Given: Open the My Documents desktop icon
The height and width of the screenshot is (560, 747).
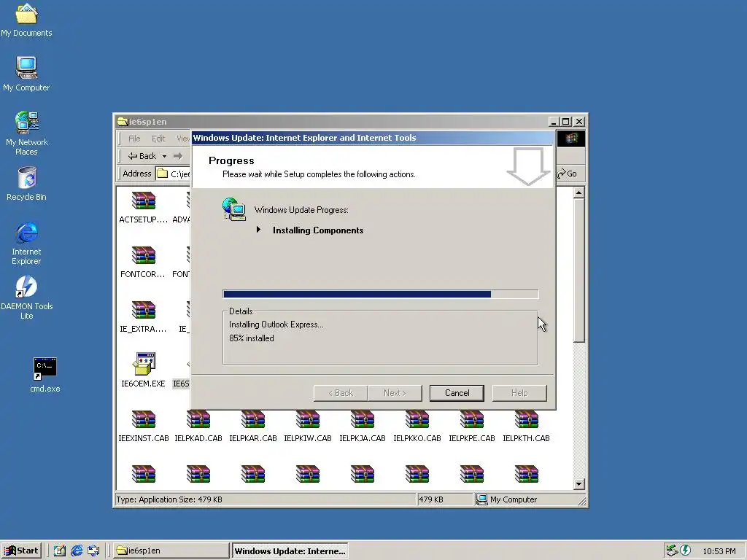Looking at the screenshot, I should click(x=26, y=20).
